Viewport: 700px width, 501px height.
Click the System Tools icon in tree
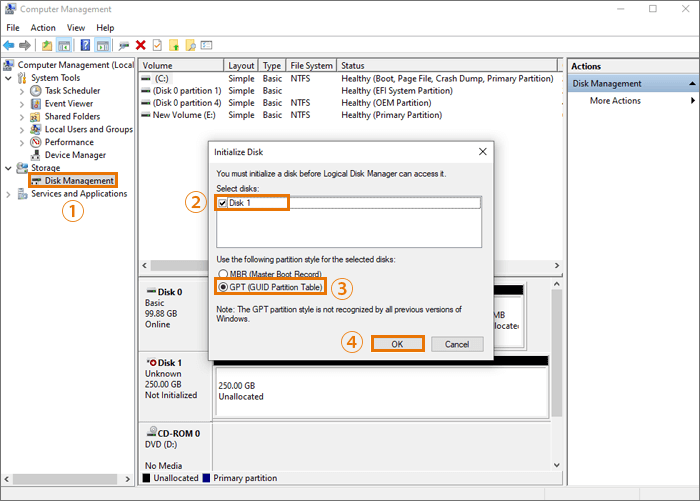tap(22, 78)
